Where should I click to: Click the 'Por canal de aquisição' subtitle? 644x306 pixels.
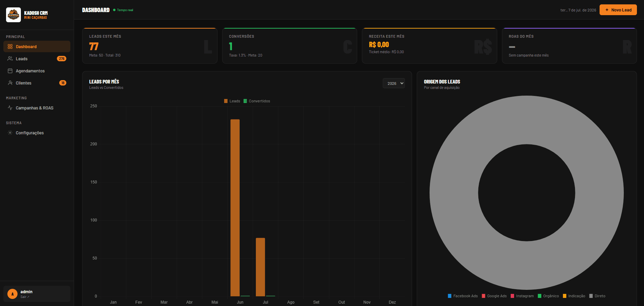click(x=442, y=88)
